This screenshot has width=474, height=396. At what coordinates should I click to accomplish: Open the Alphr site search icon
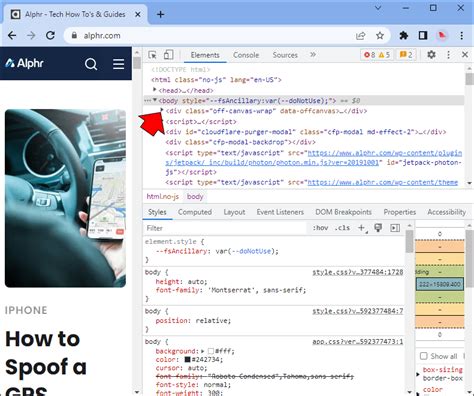[91, 64]
